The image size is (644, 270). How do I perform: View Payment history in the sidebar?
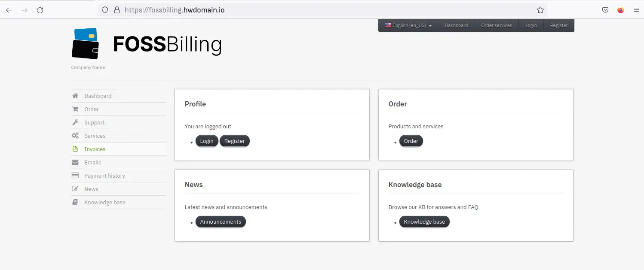pos(119,176)
